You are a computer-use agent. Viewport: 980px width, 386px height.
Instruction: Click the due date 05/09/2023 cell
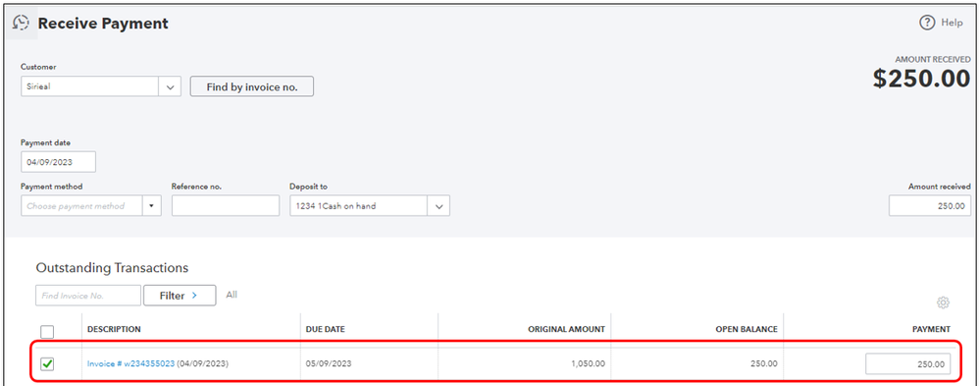point(328,363)
